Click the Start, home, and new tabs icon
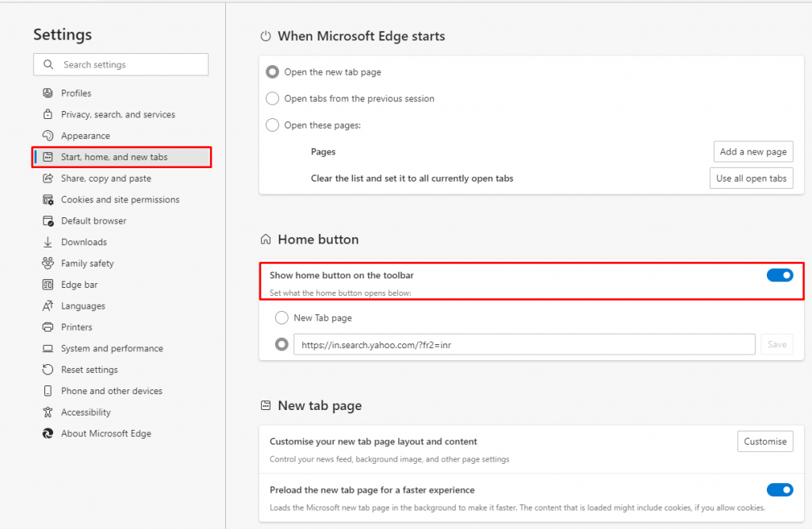Image resolution: width=812 pixels, height=529 pixels. click(x=48, y=156)
